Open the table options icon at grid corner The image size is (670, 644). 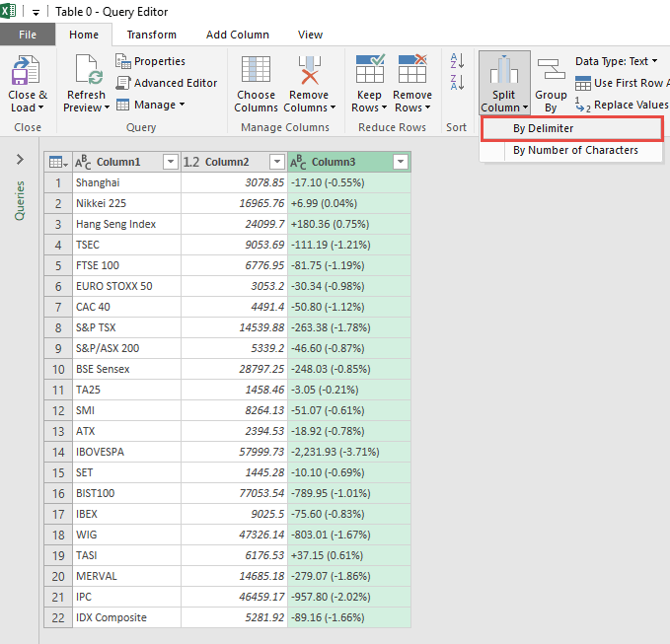(x=58, y=163)
